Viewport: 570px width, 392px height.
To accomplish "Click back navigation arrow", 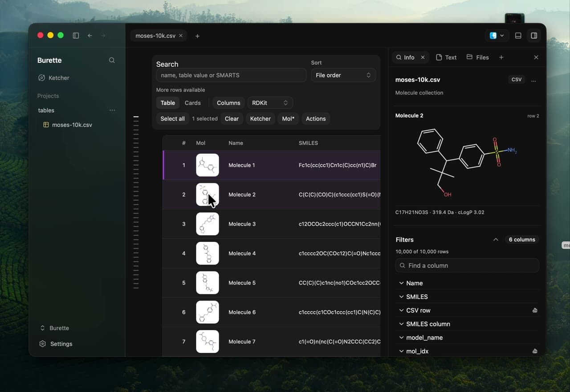I will pos(90,36).
